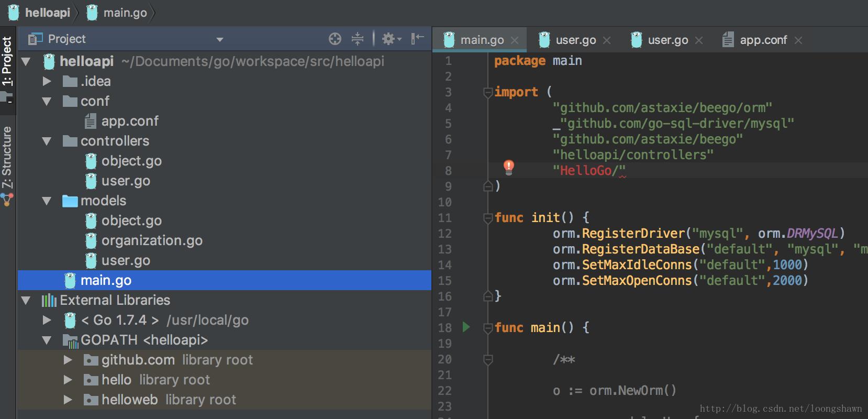This screenshot has width=868, height=419.
Task: Select object.go under controllers folder
Action: [131, 161]
